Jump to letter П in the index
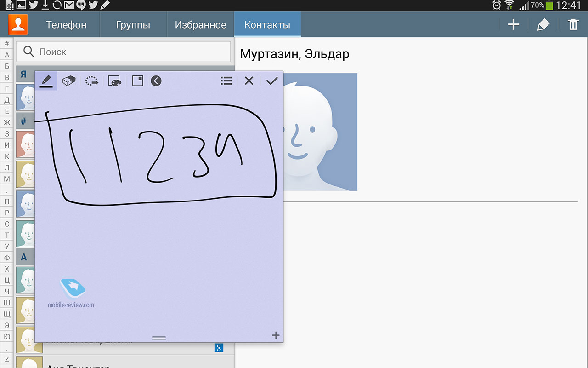The height and width of the screenshot is (368, 588). click(7, 201)
